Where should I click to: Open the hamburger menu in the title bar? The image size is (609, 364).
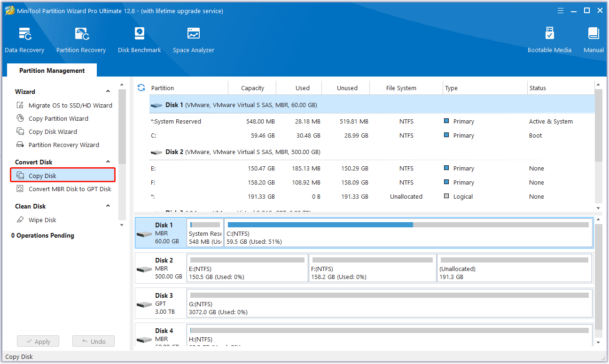click(x=560, y=10)
